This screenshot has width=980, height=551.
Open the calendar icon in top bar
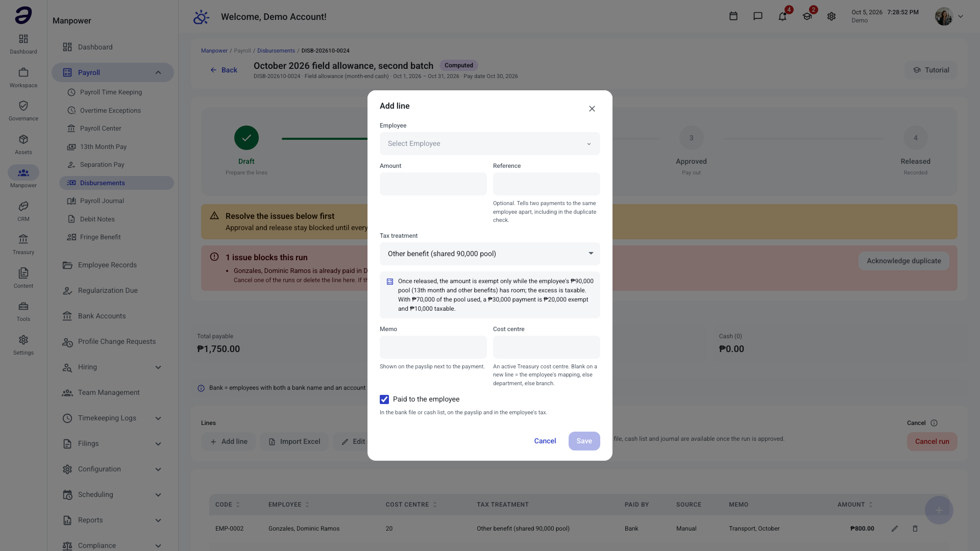click(733, 16)
